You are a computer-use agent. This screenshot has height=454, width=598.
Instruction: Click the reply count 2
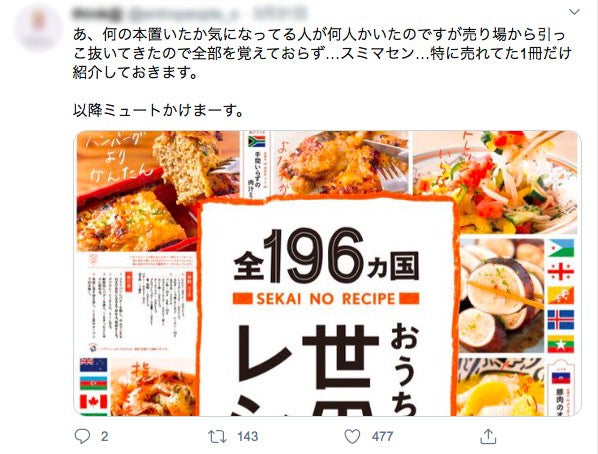pyautogui.click(x=104, y=436)
